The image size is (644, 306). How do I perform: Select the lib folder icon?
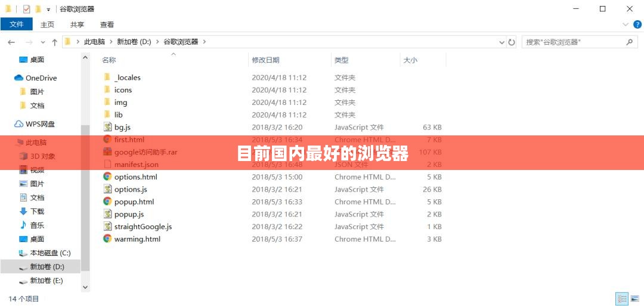107,114
